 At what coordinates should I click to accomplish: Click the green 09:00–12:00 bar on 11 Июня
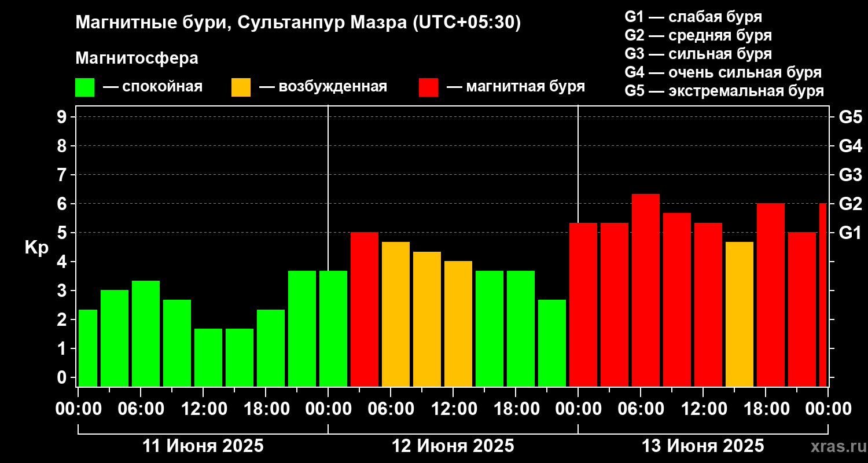point(177,343)
